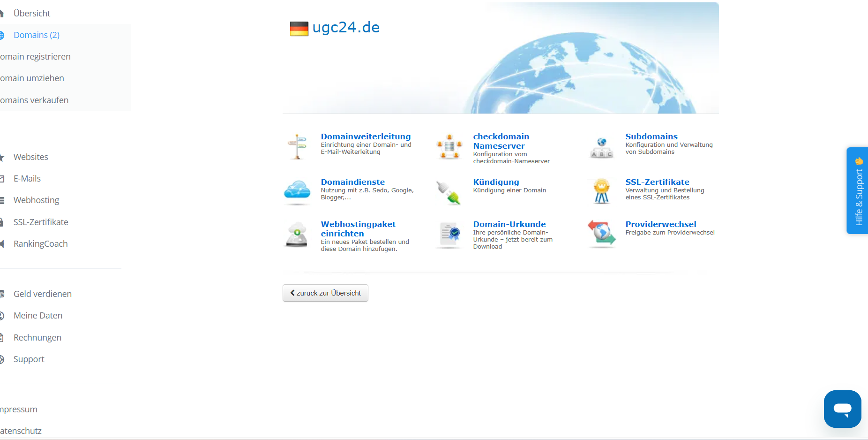This screenshot has height=440, width=868.
Task: Open the chat bubble widget
Action: tap(842, 409)
